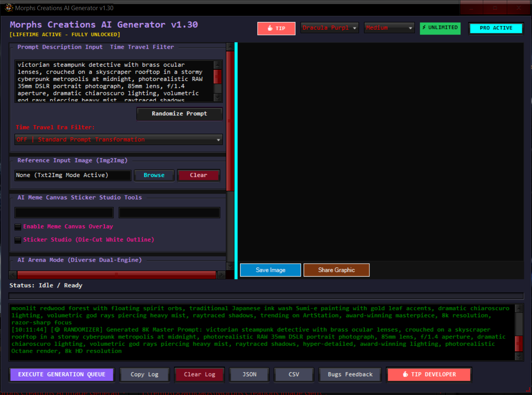Viewport: 532px width, 395px height.
Task: Click the Clear Log button
Action: click(200, 375)
